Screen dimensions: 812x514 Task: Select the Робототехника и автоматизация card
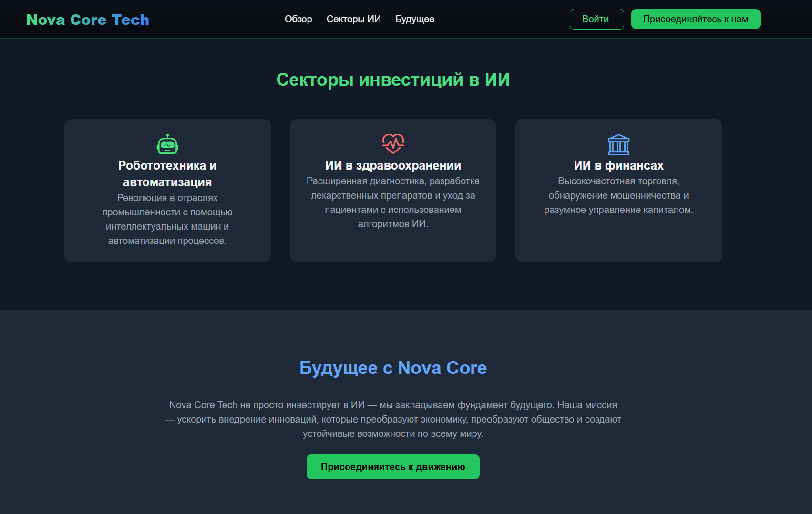point(167,191)
